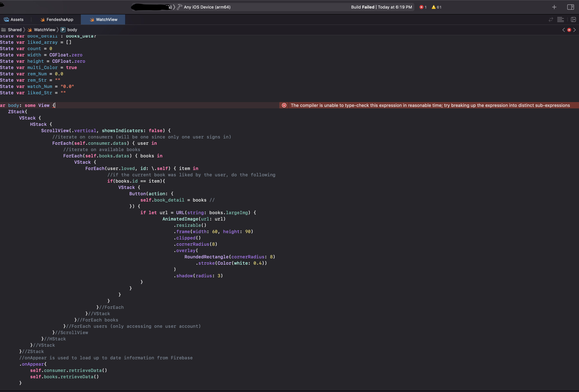
Task: Open the editor options lines icon
Action: click(560, 19)
